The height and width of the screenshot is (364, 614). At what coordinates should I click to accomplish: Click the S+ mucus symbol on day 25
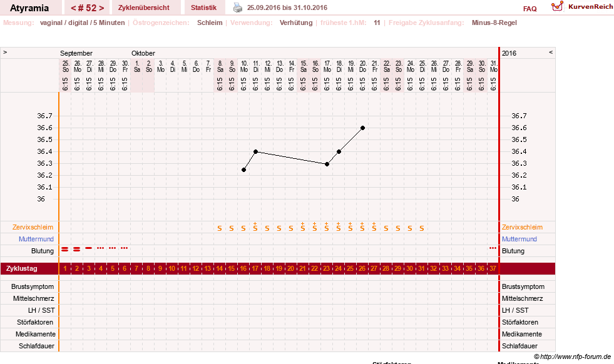click(350, 226)
